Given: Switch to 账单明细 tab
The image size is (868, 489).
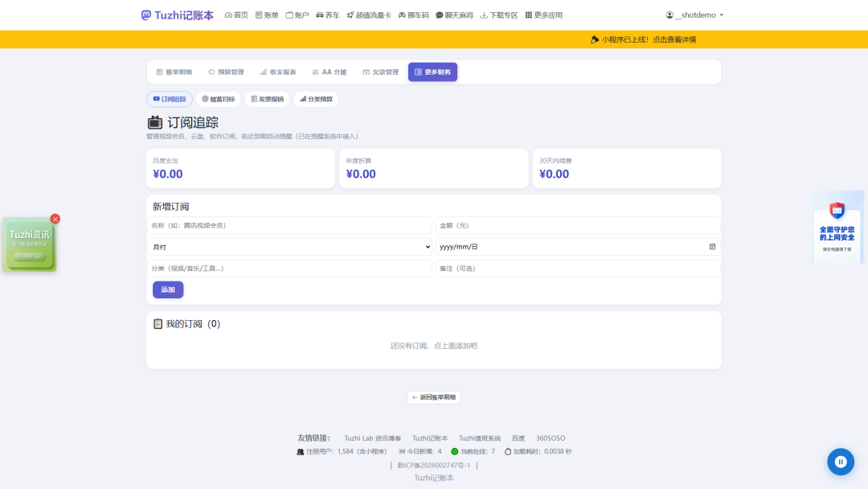Looking at the screenshot, I should [174, 72].
